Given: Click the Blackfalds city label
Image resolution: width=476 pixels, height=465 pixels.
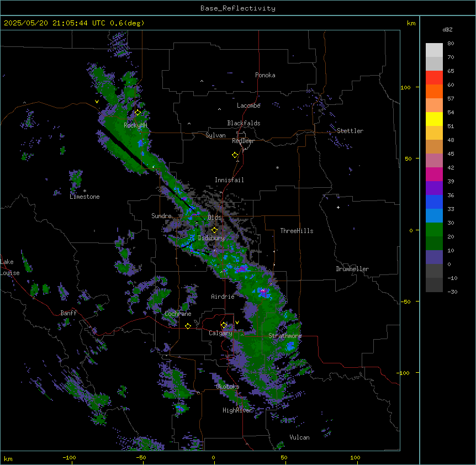Looking at the screenshot, I should (244, 123).
